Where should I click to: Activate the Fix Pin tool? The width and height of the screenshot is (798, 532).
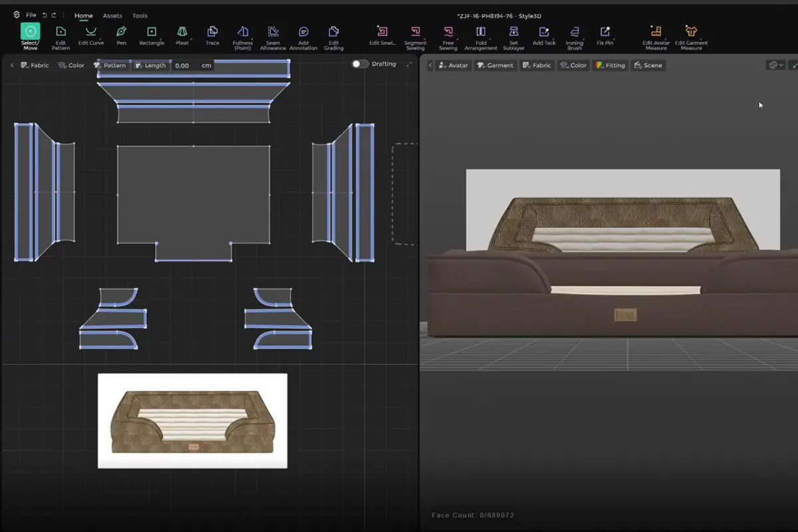pyautogui.click(x=605, y=35)
